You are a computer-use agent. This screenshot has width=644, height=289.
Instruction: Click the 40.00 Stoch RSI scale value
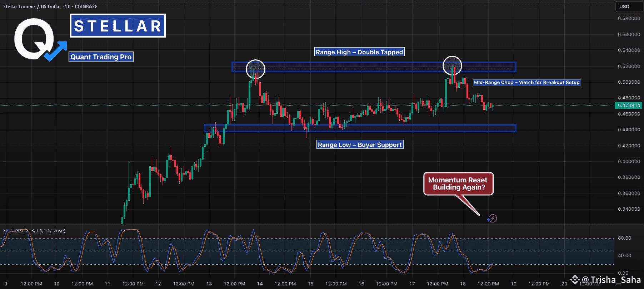[624, 256]
